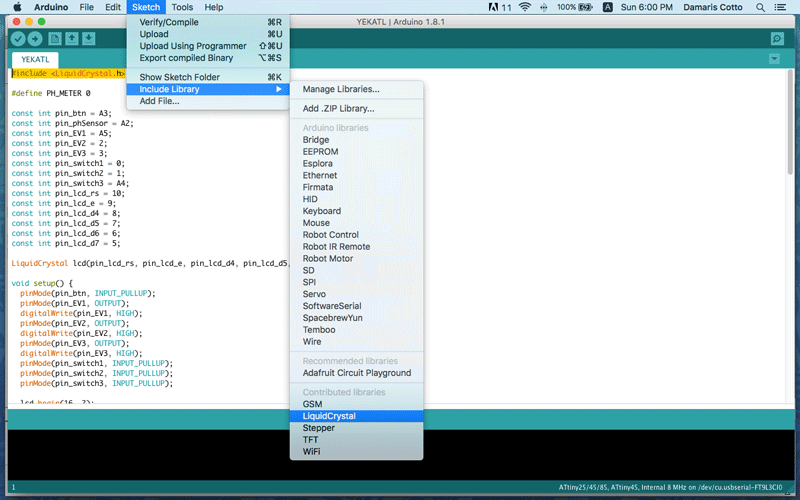Include the SoftwareSerial library
Image resolution: width=800 pixels, height=500 pixels.
tap(356, 306)
